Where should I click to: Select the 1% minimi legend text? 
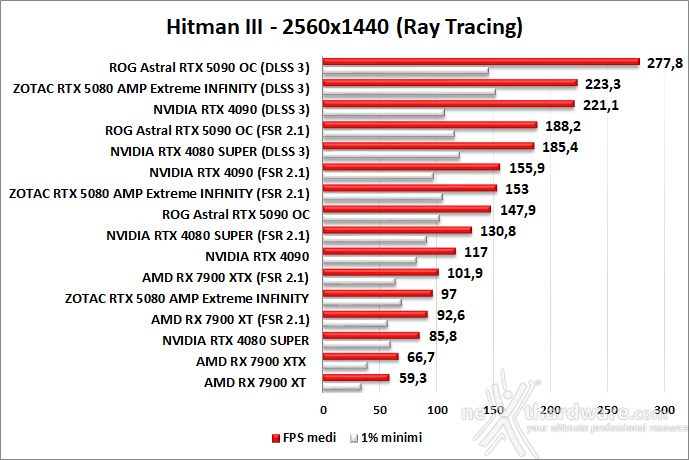(x=392, y=438)
